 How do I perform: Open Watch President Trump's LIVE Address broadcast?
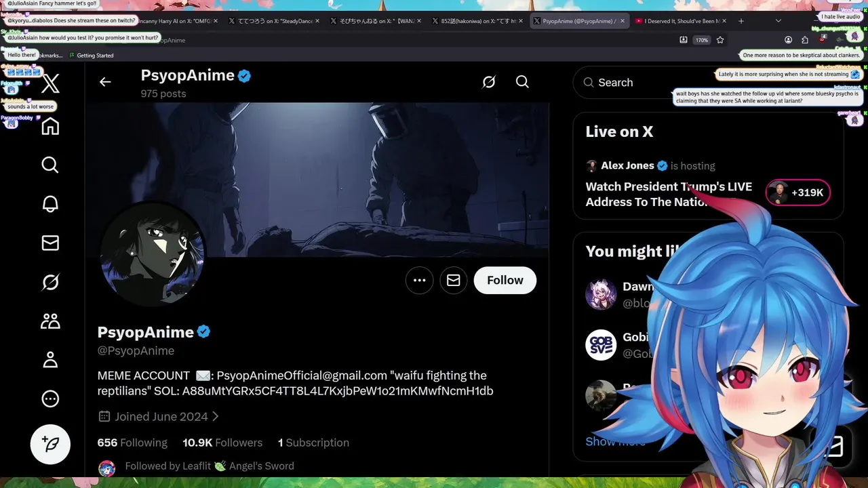coord(669,194)
